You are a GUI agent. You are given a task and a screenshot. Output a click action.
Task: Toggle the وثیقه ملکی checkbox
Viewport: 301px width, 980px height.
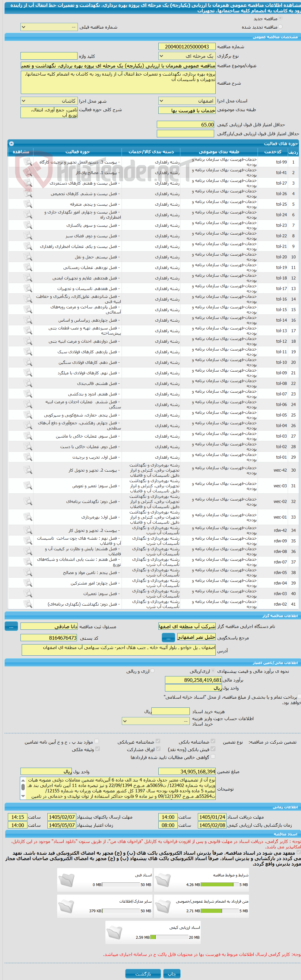[x=97, y=749]
